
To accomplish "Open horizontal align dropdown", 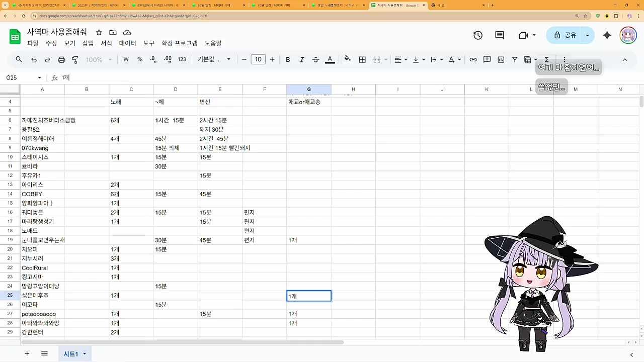I will tap(401, 59).
